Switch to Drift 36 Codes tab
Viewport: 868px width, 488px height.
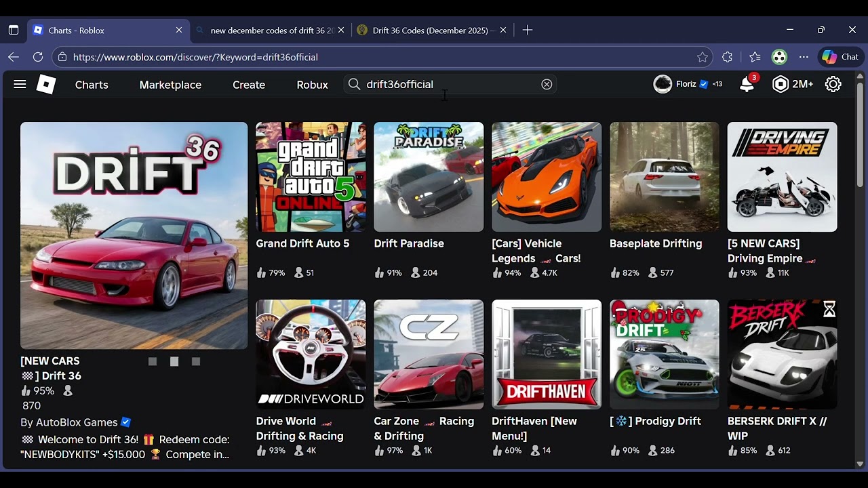click(x=433, y=30)
